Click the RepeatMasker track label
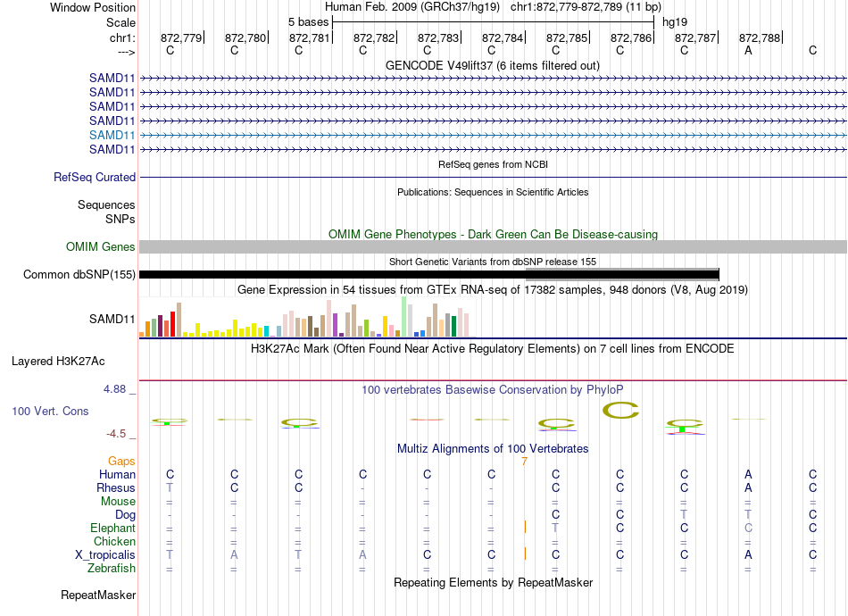The height and width of the screenshot is (616, 848). tap(98, 595)
